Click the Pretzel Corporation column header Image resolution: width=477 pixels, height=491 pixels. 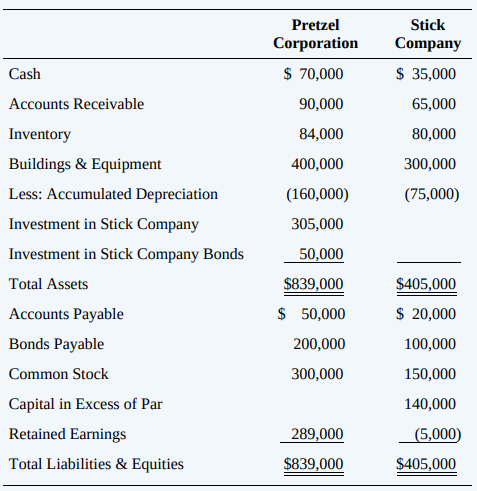tap(315, 34)
